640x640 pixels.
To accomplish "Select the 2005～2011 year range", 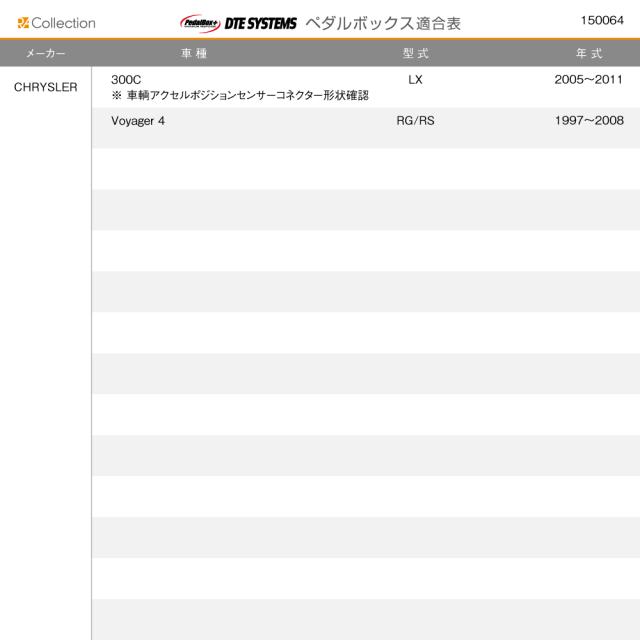I will (588, 79).
